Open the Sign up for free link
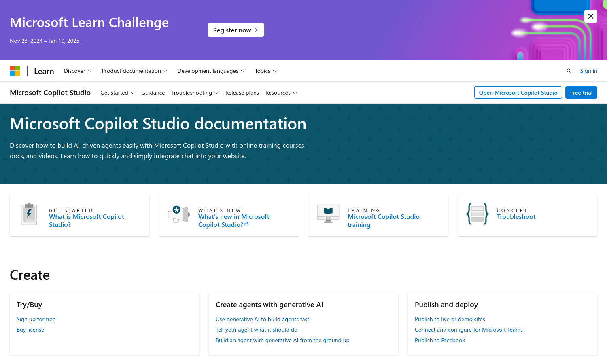Image resolution: width=607 pixels, height=364 pixels. click(36, 319)
